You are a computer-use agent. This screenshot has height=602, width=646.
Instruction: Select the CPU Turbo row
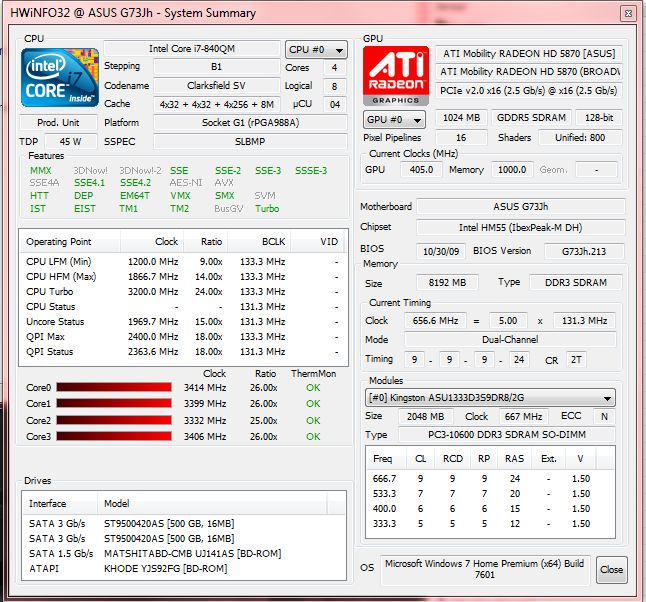tap(183, 292)
